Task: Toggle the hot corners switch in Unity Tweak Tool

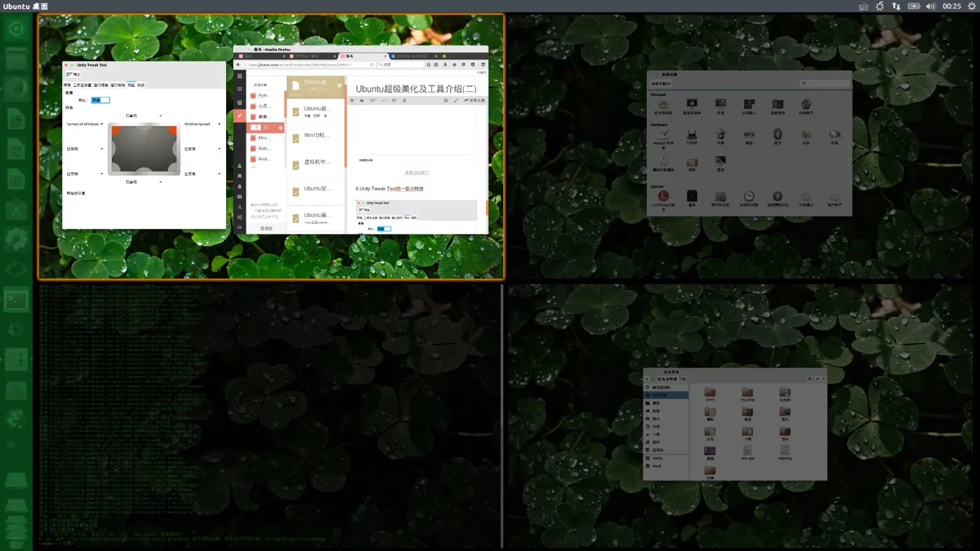Action: pos(100,100)
